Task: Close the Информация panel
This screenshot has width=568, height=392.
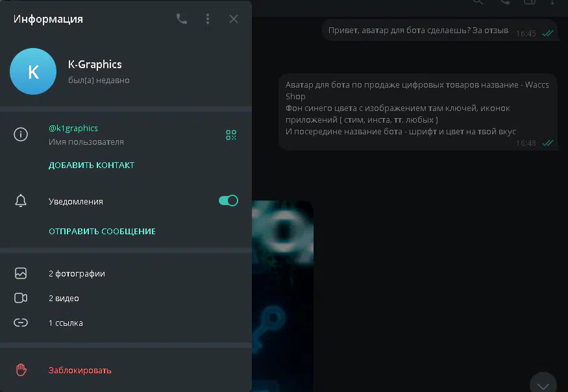Action: (234, 19)
